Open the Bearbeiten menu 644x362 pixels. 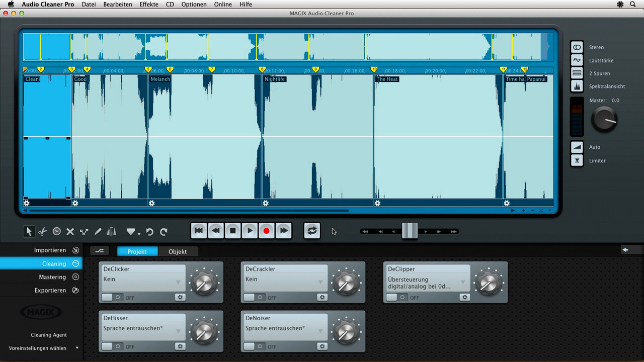click(118, 4)
